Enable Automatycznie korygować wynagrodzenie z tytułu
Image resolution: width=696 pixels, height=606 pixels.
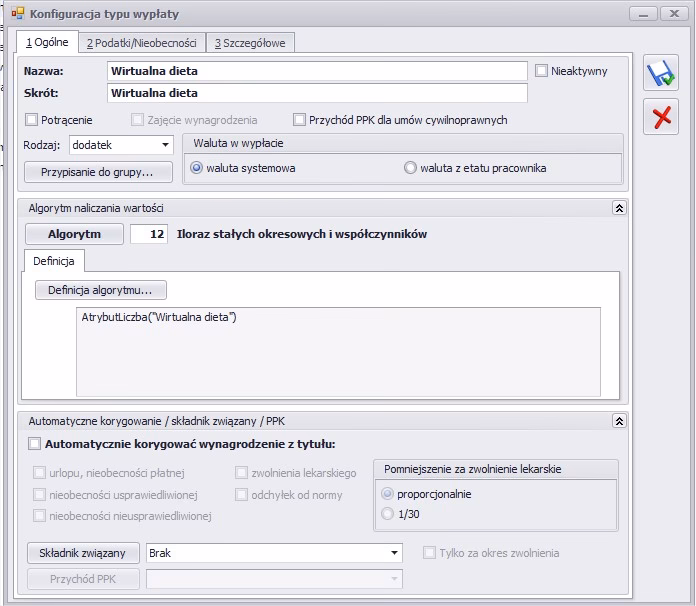[x=35, y=444]
